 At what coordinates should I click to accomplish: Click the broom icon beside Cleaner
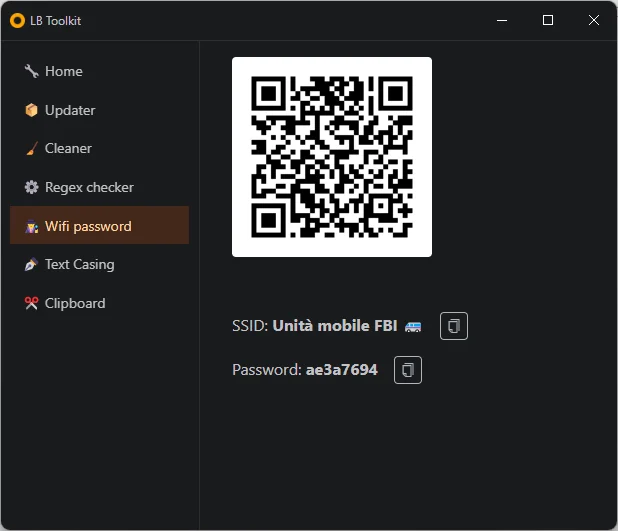coord(32,149)
